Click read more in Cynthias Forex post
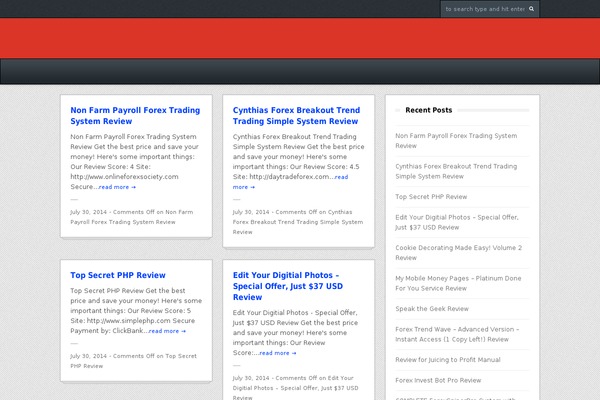The width and height of the screenshot is (600, 400). tap(290, 182)
